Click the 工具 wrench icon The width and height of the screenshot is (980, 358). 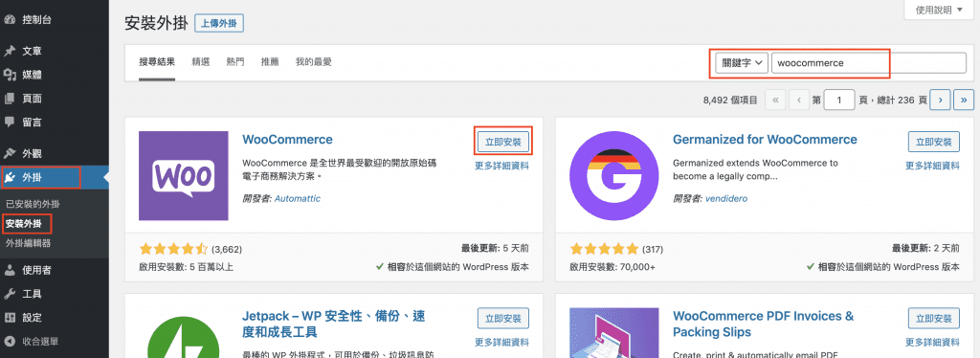(10, 294)
